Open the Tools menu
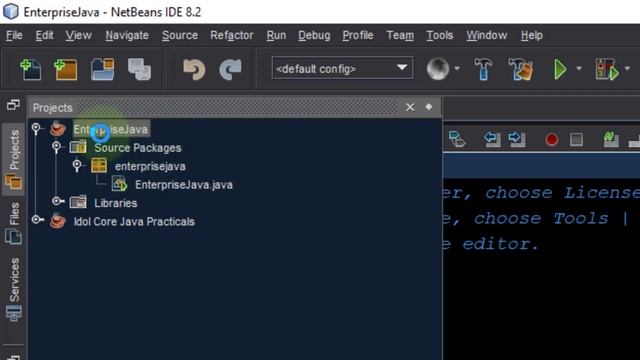The width and height of the screenshot is (640, 360). point(440,36)
